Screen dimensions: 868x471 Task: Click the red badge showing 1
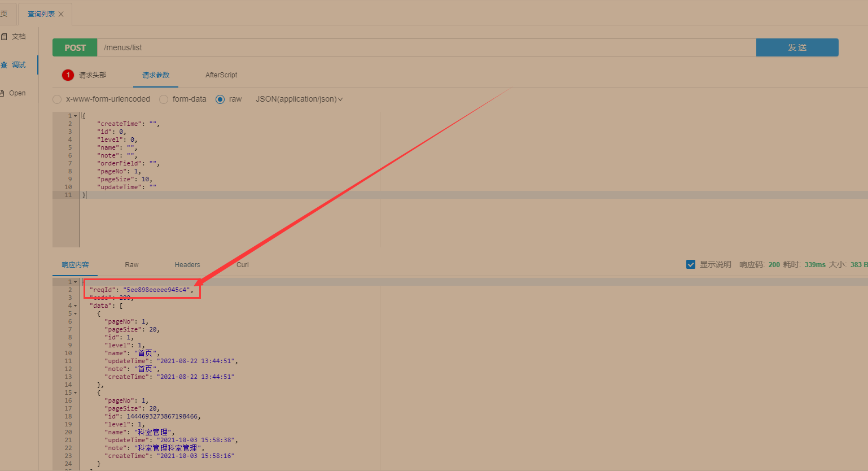(x=68, y=75)
